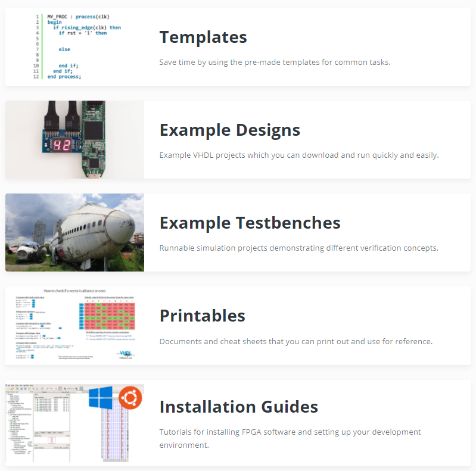Click the VHDLwhiz logo on cheat sheet
476x471 pixels.
(x=126, y=354)
